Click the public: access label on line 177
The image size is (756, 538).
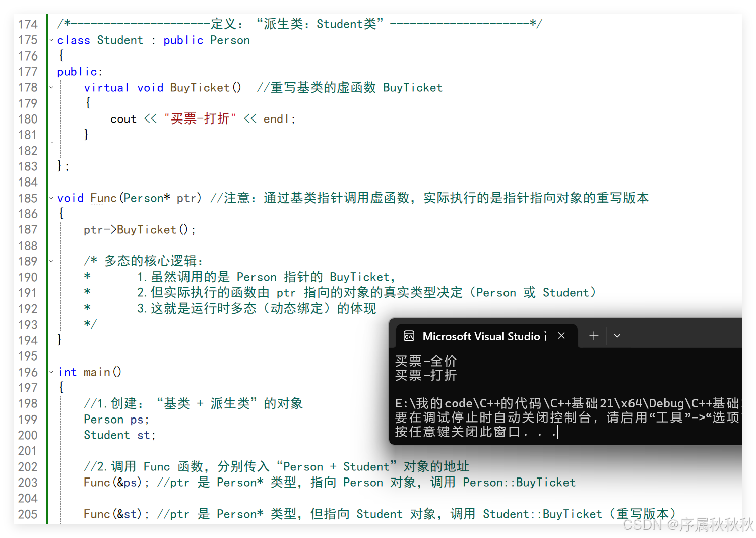tap(80, 72)
